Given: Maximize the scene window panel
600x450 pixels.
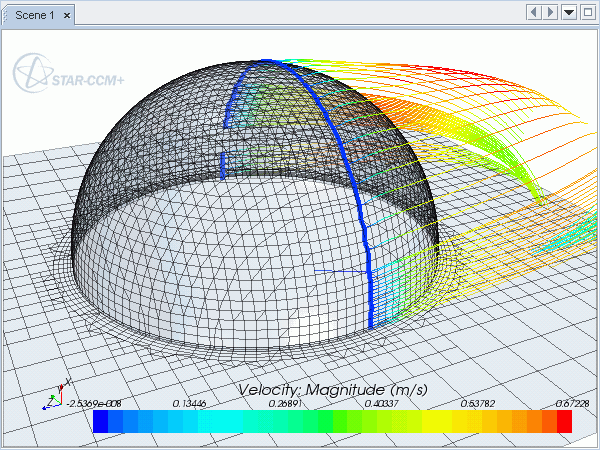Looking at the screenshot, I should pyautogui.click(x=586, y=12).
